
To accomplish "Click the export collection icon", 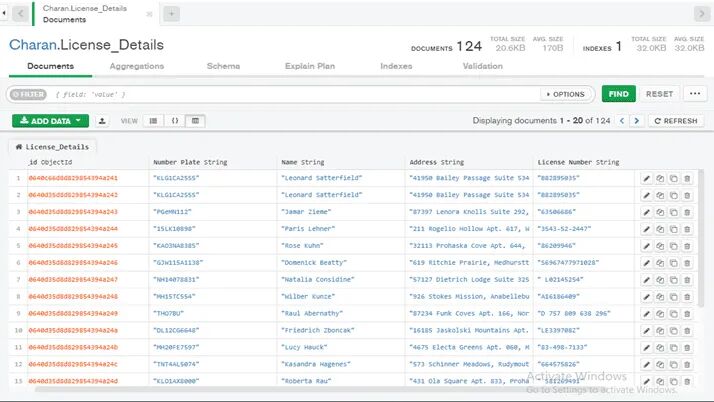I will pos(102,121).
